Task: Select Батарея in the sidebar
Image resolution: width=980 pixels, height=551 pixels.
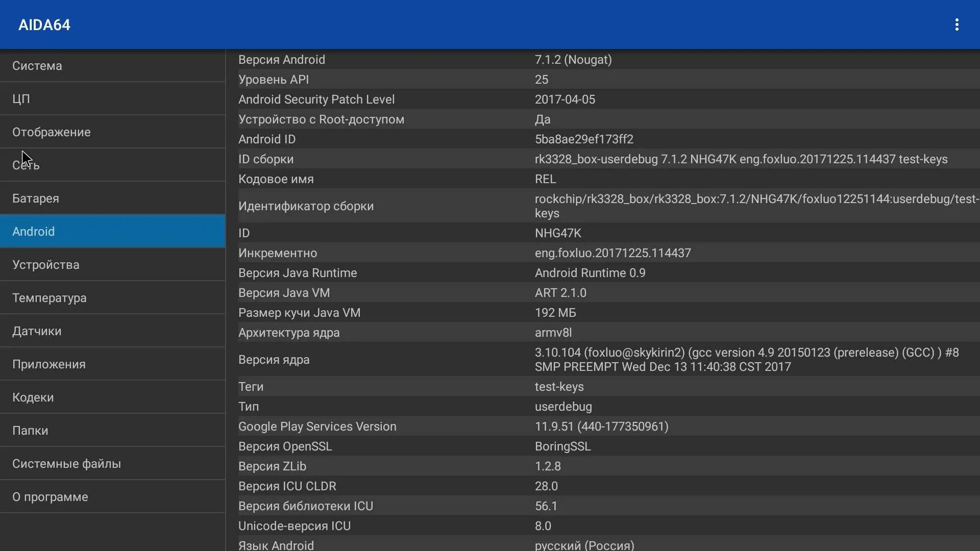Action: 112,198
